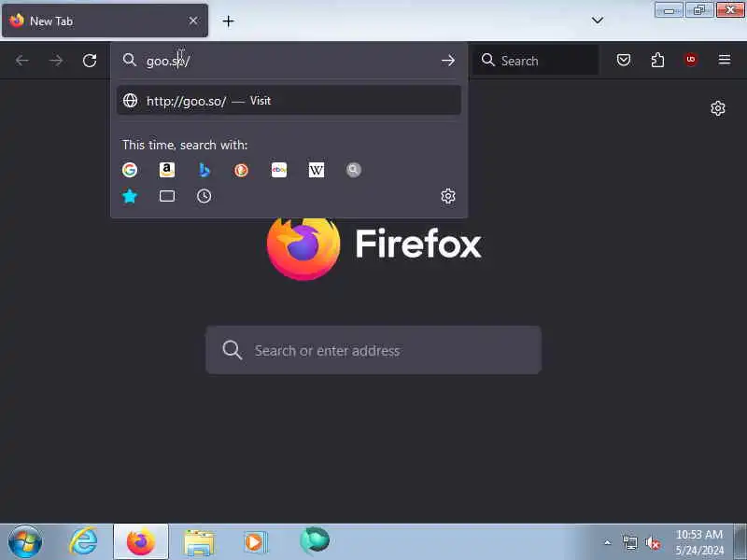
Task: Open the network status tray icon
Action: pos(629,542)
